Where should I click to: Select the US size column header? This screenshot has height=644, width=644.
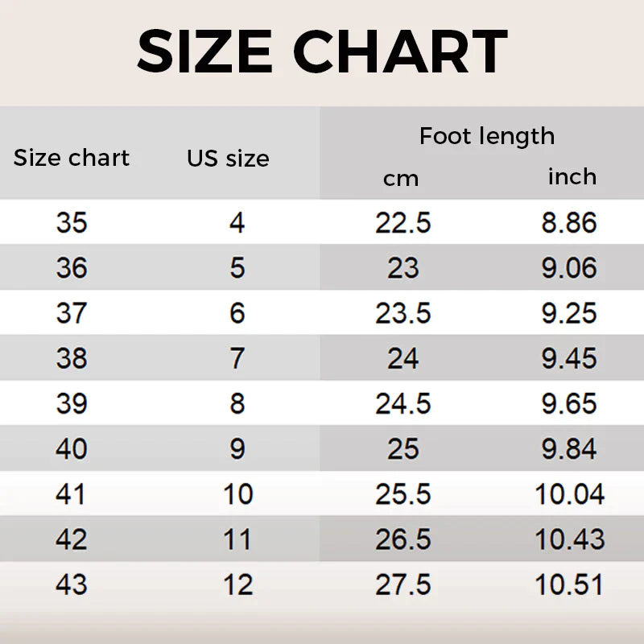228,158
